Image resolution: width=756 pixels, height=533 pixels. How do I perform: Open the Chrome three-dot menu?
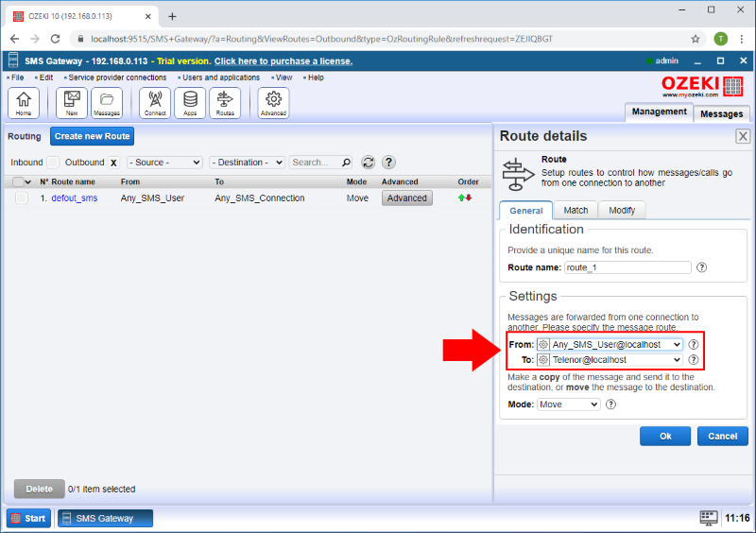tap(742, 39)
